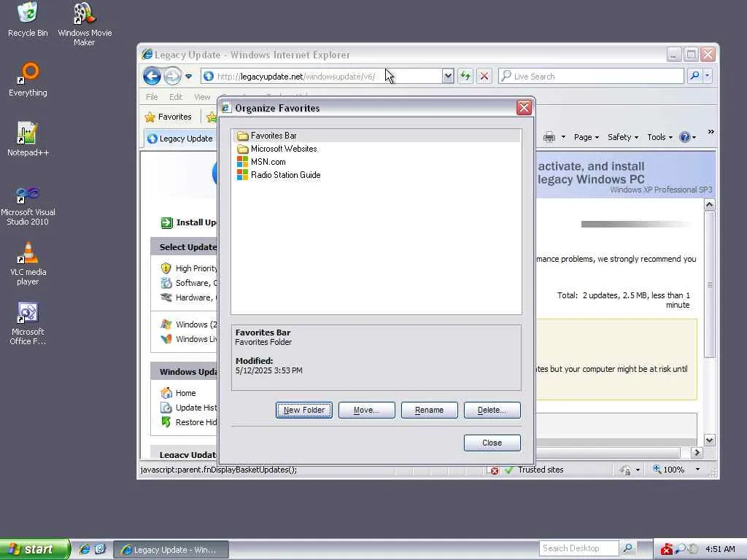747x560 pixels.
Task: Click the Move... button
Action: pos(366,410)
